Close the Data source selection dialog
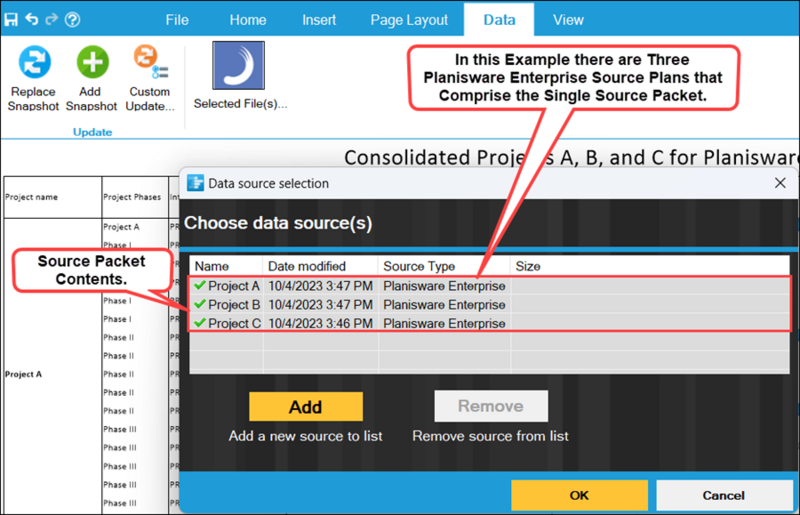This screenshot has width=800, height=515. point(780,183)
